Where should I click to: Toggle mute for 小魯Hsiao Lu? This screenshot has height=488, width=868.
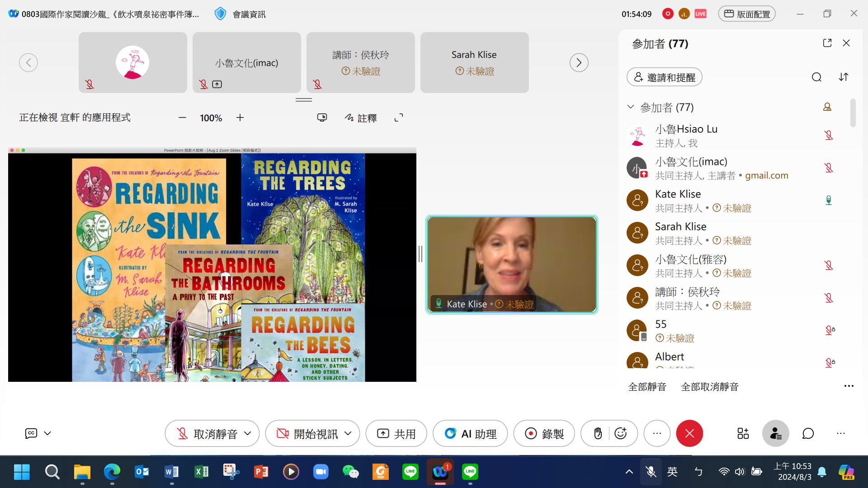829,135
